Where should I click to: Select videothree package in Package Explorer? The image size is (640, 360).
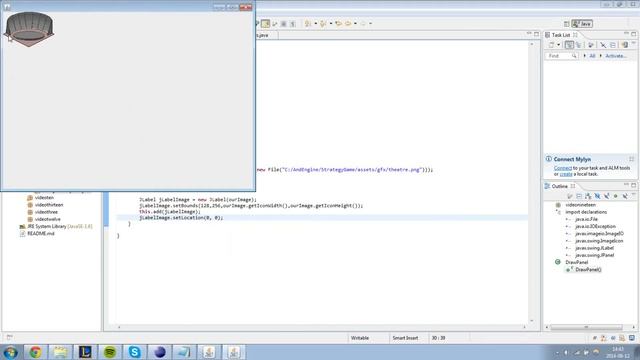tap(46, 212)
